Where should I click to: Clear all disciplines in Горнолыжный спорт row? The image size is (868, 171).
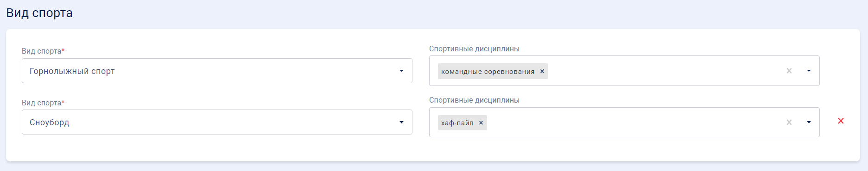[789, 71]
